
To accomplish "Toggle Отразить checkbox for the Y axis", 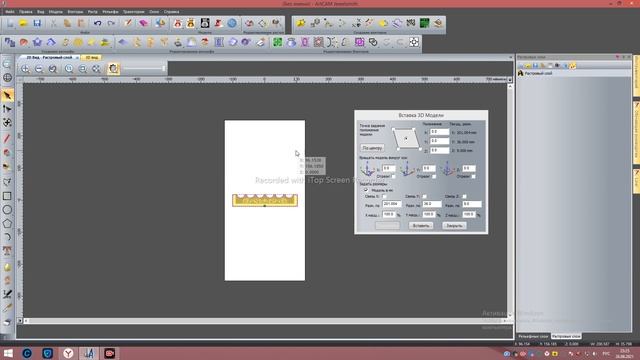I will tap(434, 177).
